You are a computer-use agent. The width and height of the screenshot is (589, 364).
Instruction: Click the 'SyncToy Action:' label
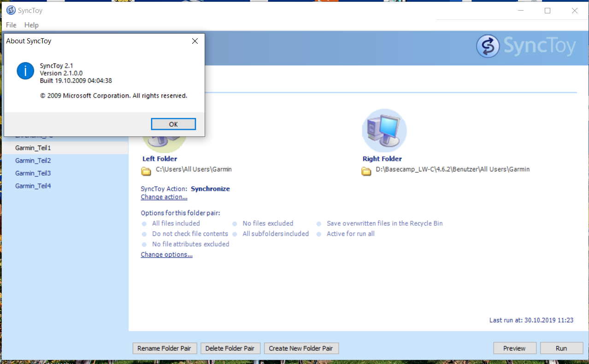pyautogui.click(x=164, y=189)
